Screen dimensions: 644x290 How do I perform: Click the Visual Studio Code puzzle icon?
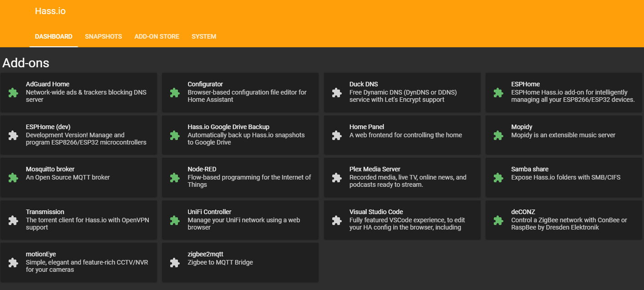(337, 220)
